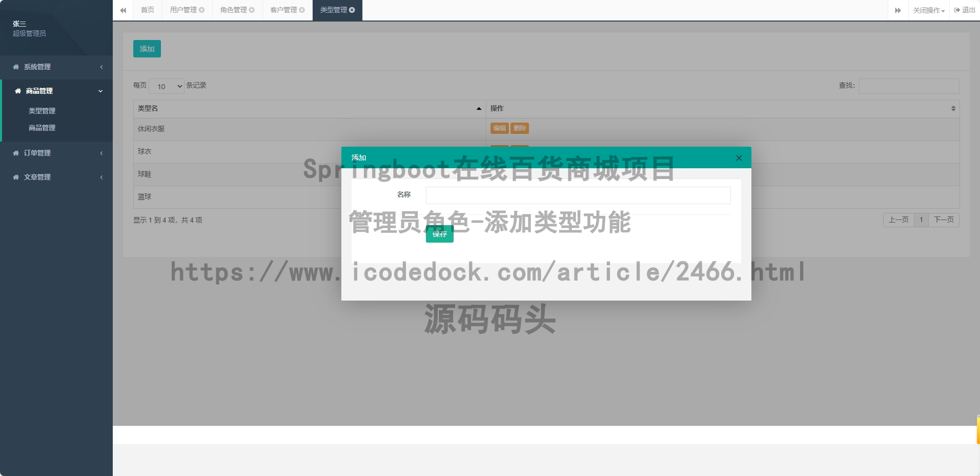Viewport: 980px width, 476px height.
Task: Click the home icon beside 系统管理
Action: pos(16,67)
